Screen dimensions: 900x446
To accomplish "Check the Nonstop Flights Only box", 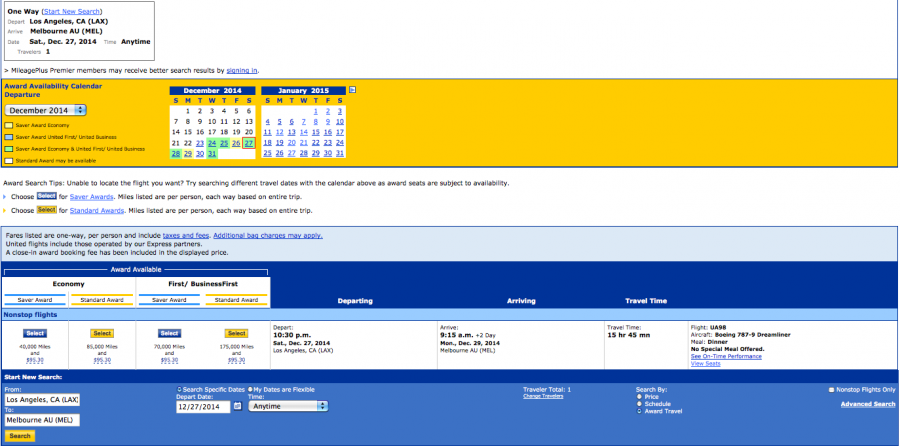I will [831, 390].
